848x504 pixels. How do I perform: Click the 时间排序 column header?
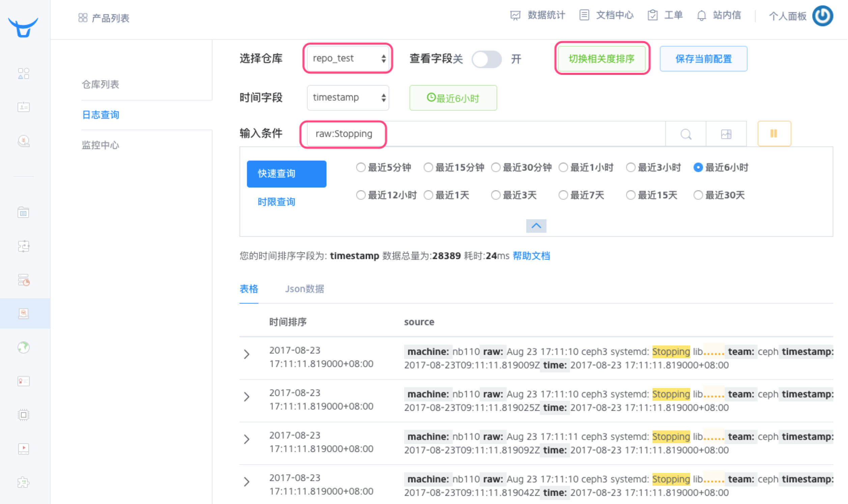point(288,322)
